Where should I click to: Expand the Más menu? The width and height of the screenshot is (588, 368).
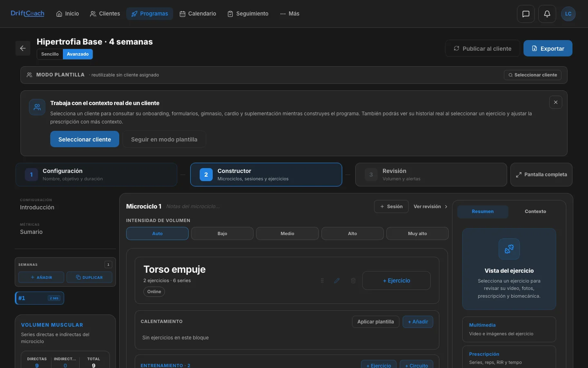[x=290, y=13]
